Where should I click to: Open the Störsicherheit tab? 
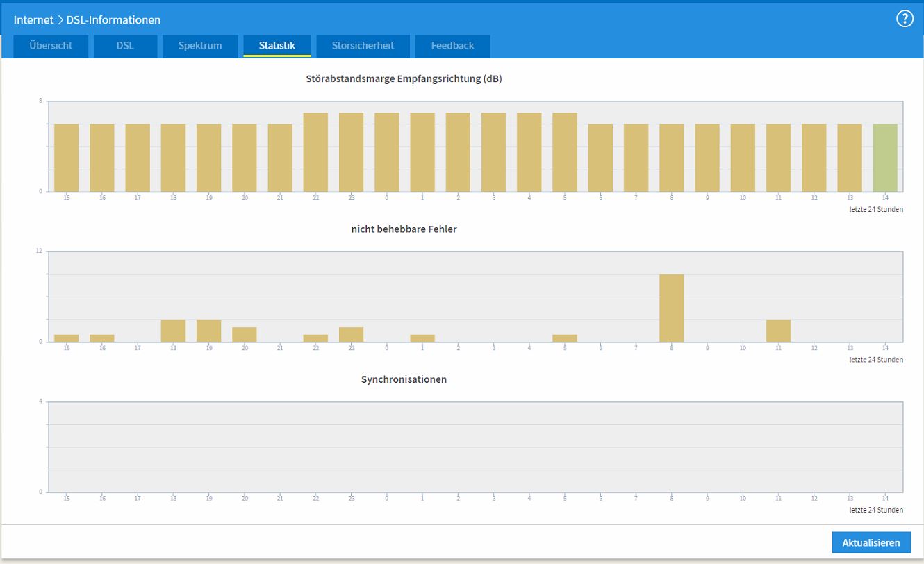363,46
